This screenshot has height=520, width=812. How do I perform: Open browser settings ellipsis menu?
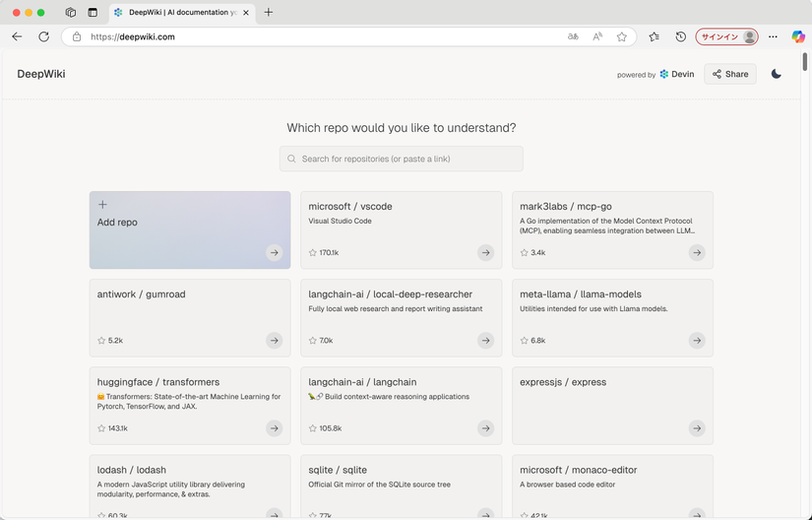[x=773, y=36]
